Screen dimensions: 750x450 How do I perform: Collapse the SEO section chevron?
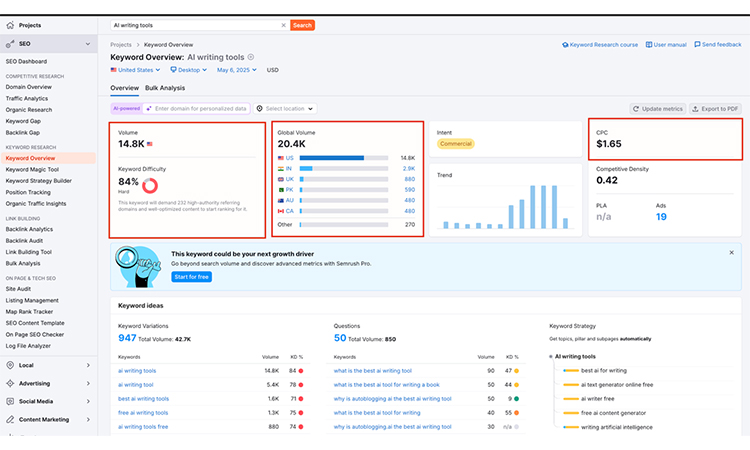88,44
